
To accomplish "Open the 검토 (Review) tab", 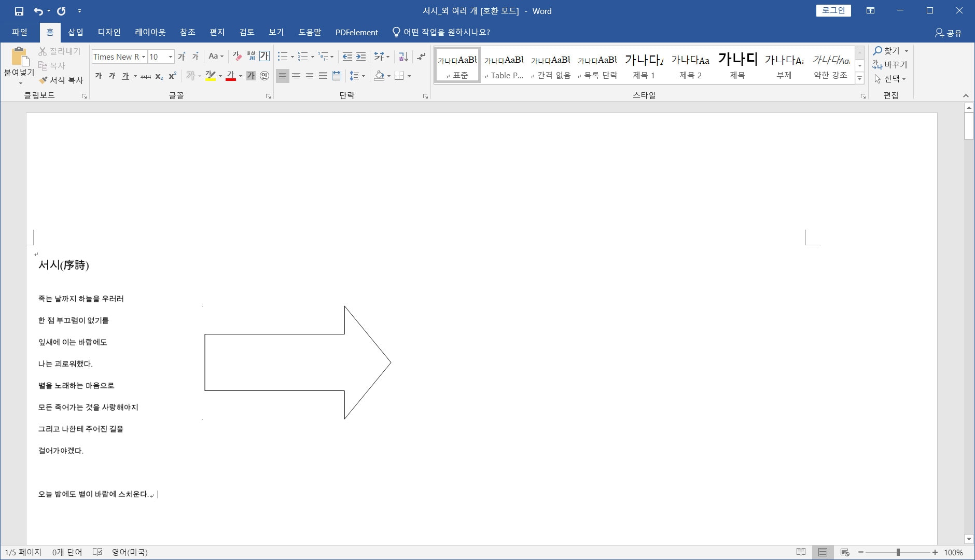I will coord(246,32).
